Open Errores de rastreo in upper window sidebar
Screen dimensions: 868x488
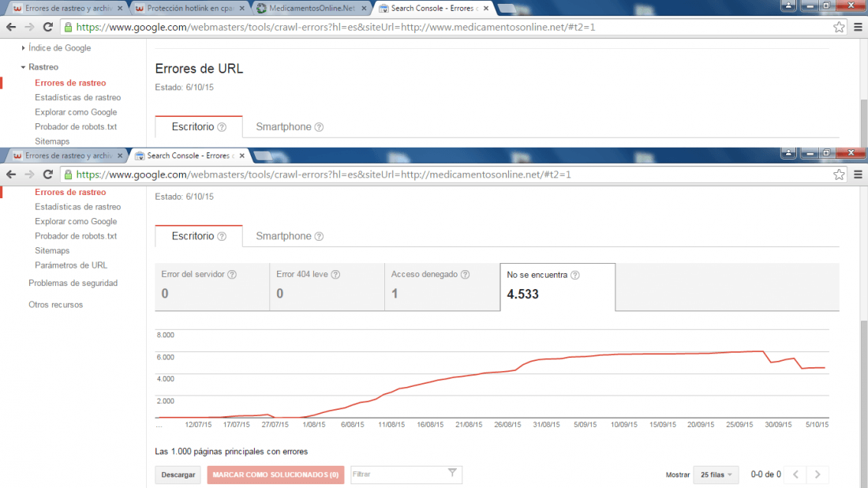point(70,83)
